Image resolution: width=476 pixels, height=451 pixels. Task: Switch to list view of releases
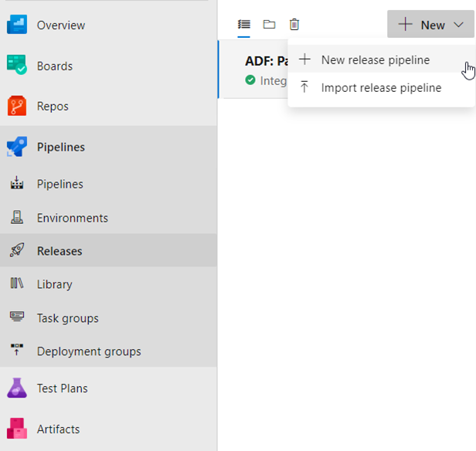(x=244, y=25)
